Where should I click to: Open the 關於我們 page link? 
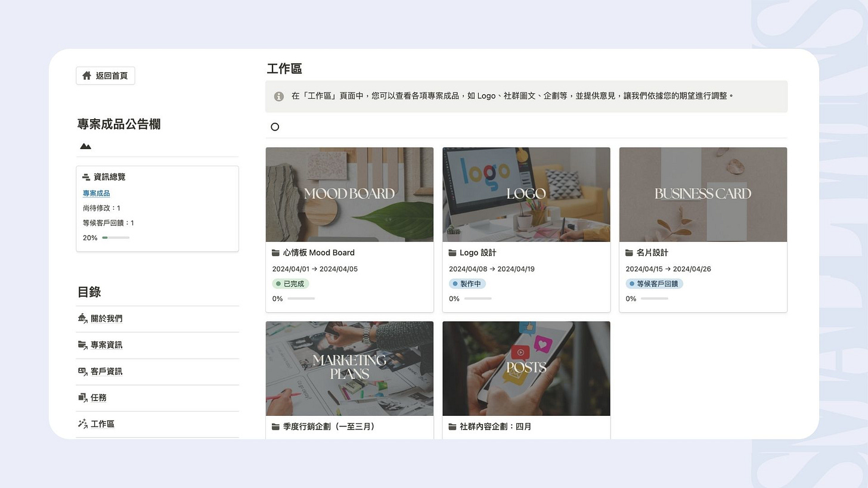pos(106,319)
